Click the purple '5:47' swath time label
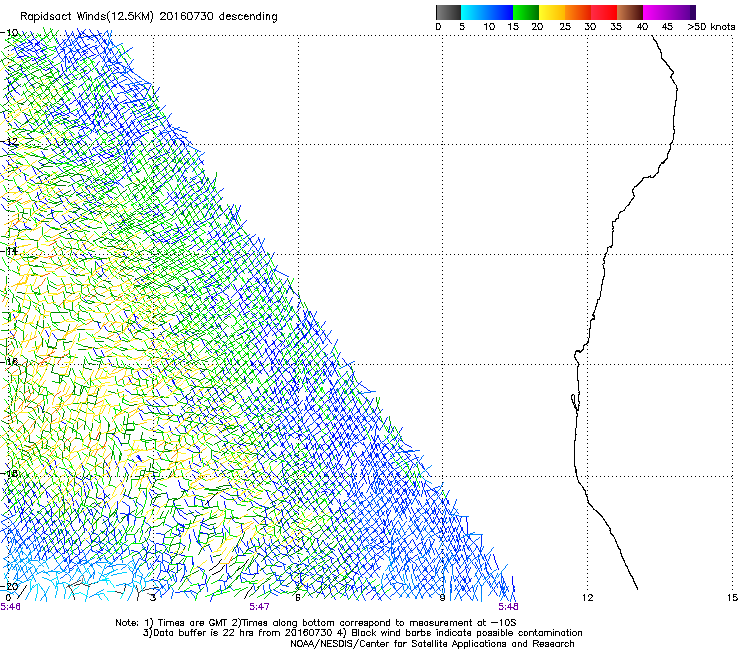 (x=260, y=607)
